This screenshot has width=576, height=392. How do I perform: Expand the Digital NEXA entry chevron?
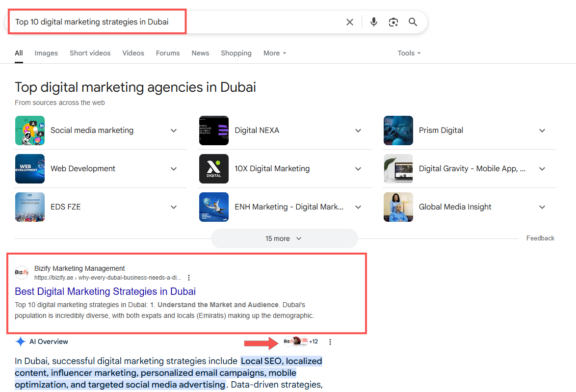[x=358, y=131]
